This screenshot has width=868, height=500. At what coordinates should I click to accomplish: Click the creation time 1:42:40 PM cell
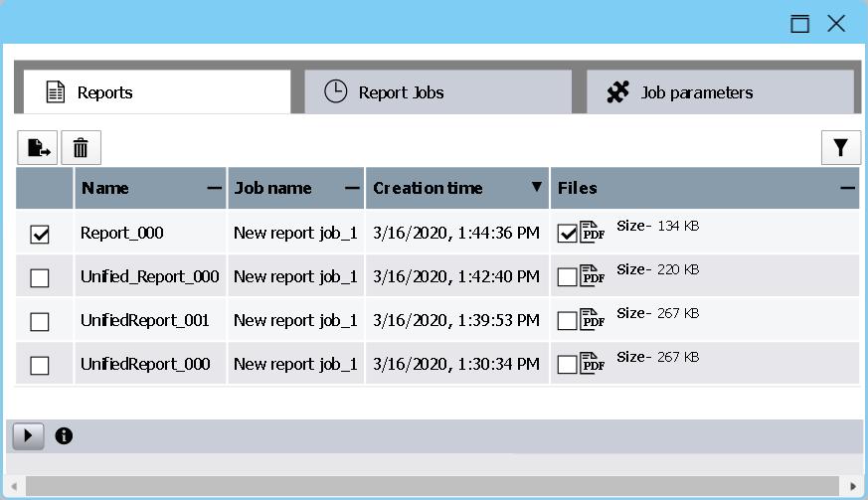click(x=457, y=276)
